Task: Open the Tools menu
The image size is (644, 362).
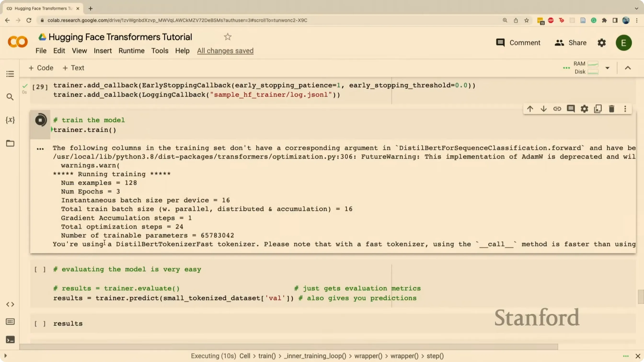Action: tap(160, 51)
